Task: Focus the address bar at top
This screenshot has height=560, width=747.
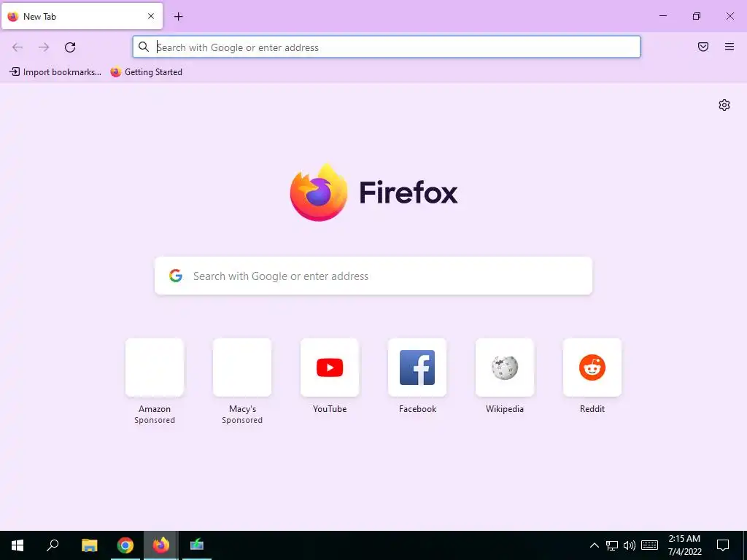Action: (387, 47)
